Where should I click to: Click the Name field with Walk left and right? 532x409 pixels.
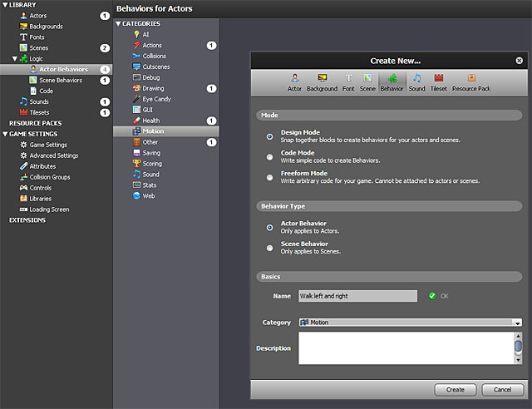pos(357,296)
